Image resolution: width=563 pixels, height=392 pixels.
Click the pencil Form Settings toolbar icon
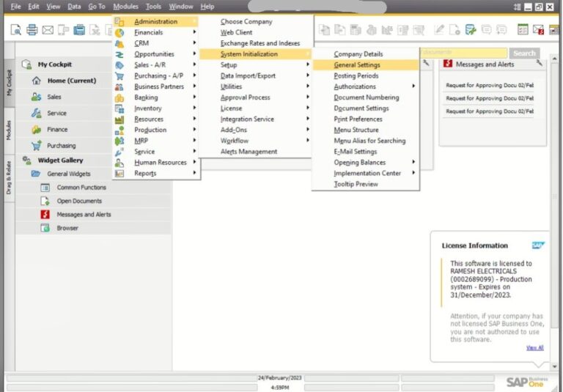click(x=439, y=29)
